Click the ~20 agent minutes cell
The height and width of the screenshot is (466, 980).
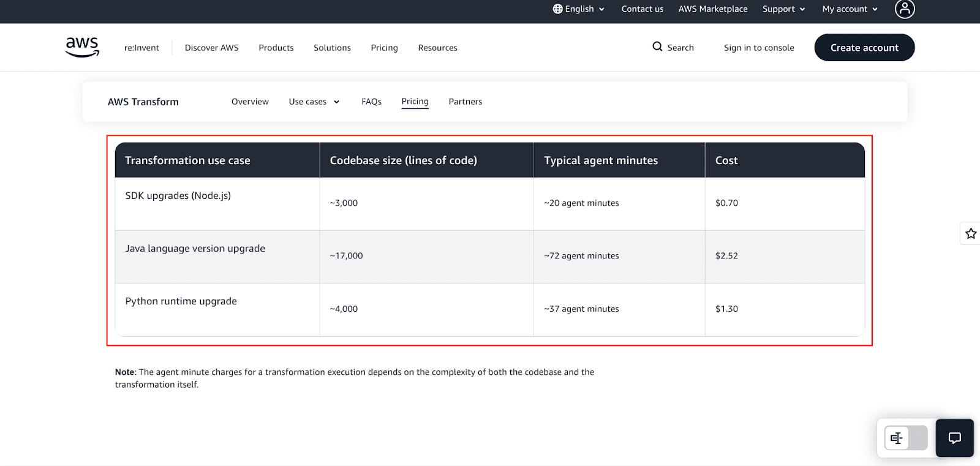[619, 204]
